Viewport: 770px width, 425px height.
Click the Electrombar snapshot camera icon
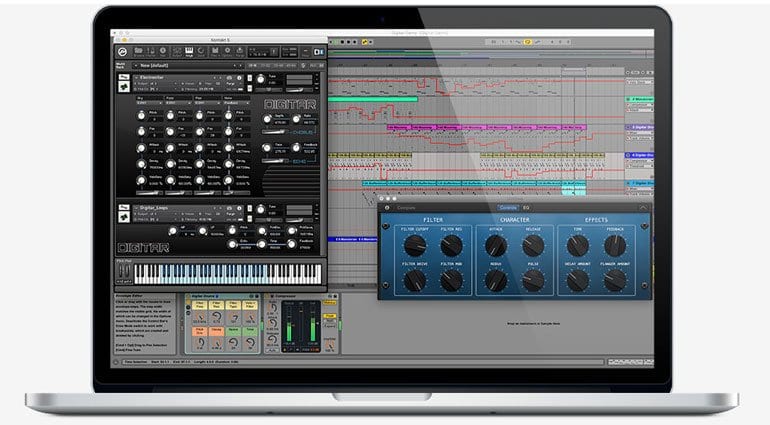pyautogui.click(x=229, y=78)
